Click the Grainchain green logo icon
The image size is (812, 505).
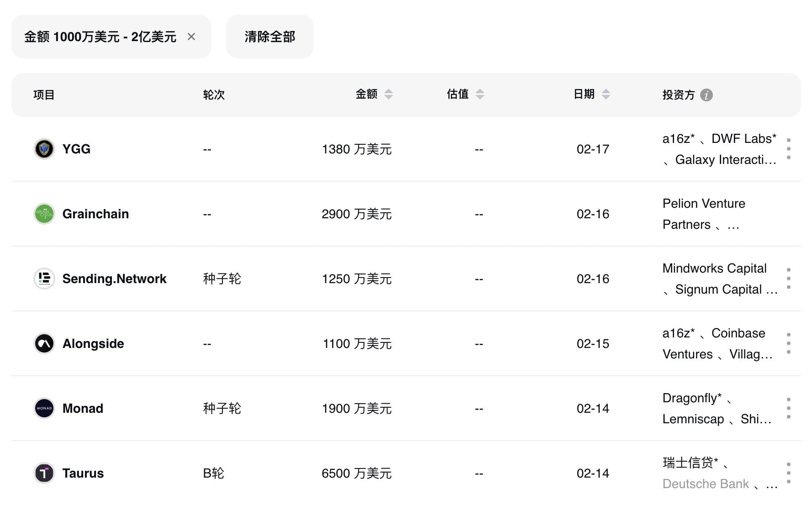click(x=44, y=214)
